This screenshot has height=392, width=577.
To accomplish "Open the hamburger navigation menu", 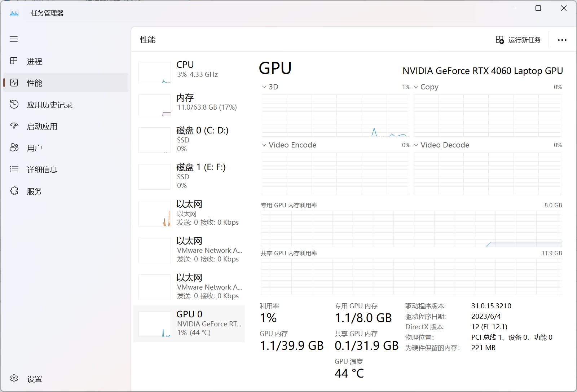I will [x=14, y=39].
